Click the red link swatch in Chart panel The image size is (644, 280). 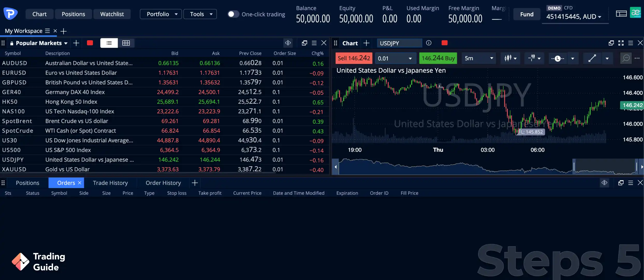(x=444, y=43)
